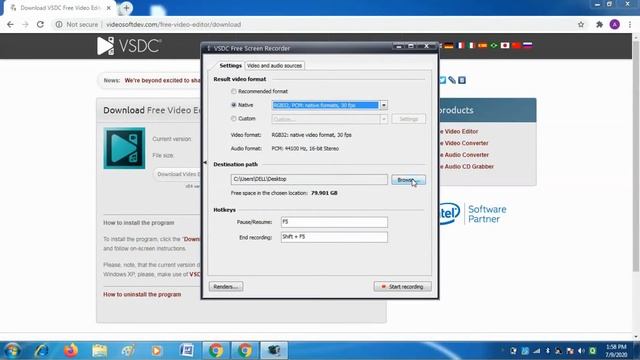
Task: Open the Windows Start menu
Action: (12, 350)
